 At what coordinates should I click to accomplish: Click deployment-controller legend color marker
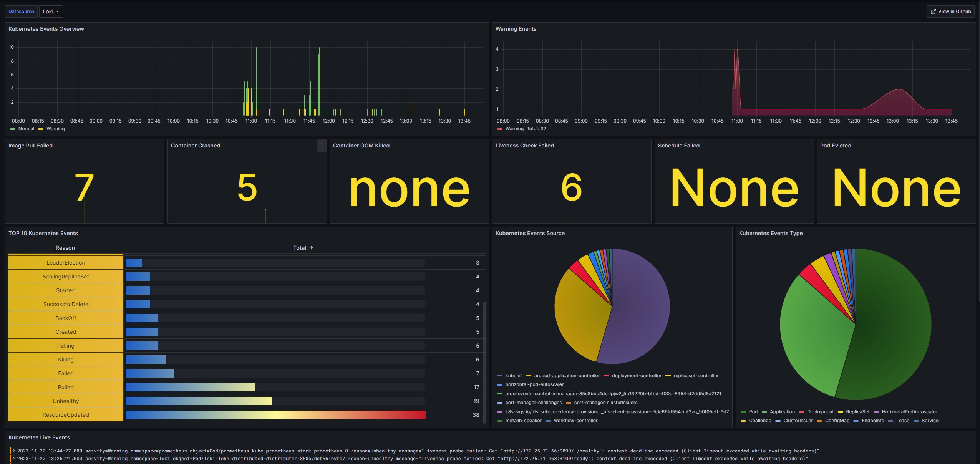[606, 376]
